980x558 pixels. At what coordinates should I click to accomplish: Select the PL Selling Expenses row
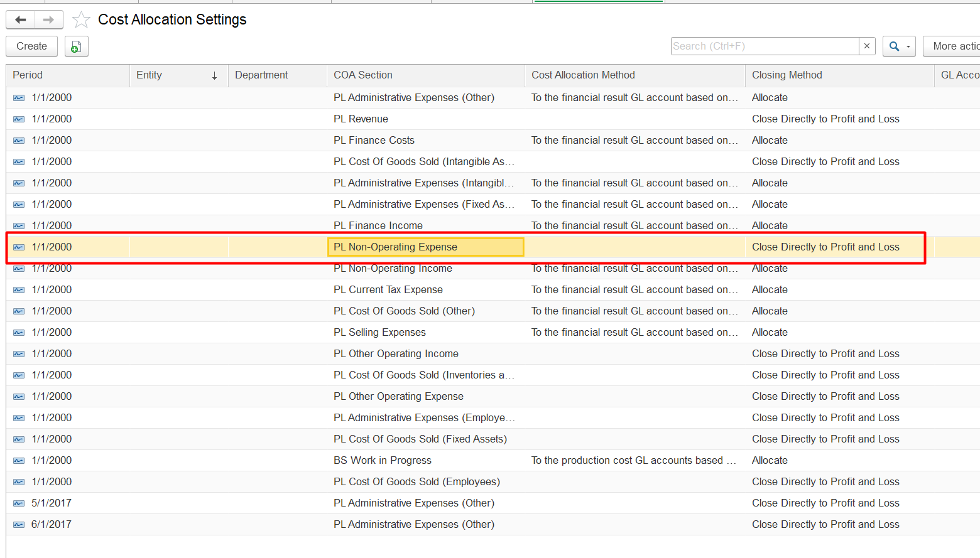(x=379, y=333)
